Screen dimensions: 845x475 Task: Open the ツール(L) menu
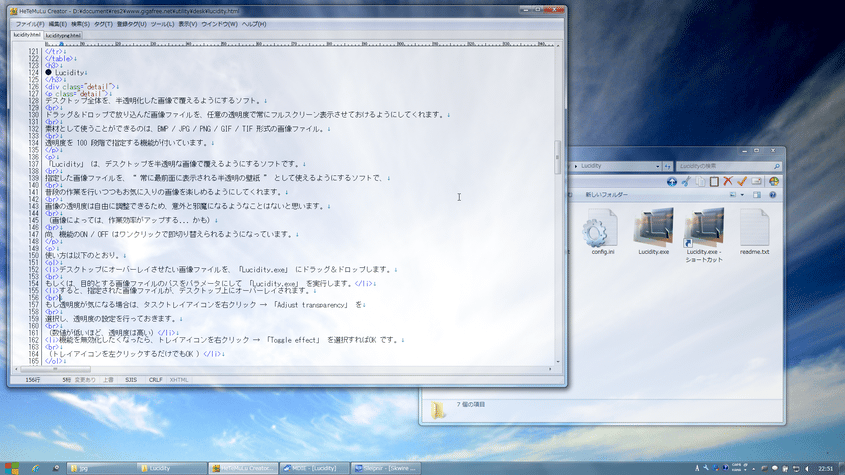(162, 24)
